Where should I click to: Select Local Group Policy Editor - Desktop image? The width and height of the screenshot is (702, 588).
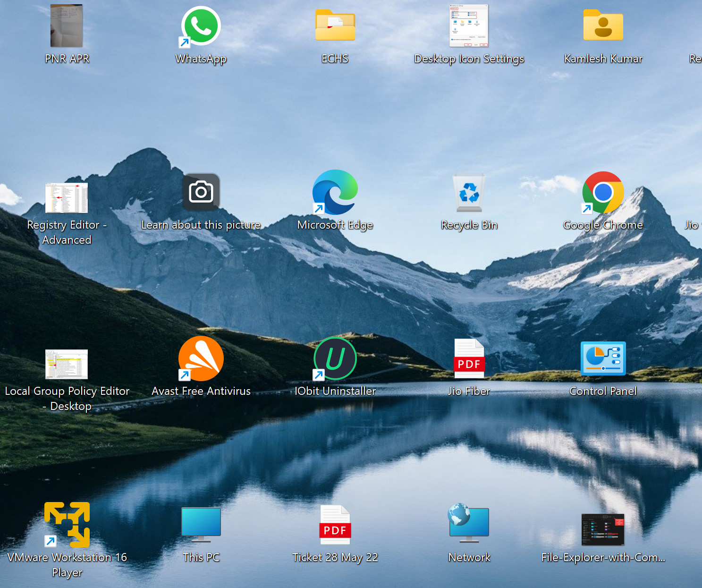(x=67, y=364)
